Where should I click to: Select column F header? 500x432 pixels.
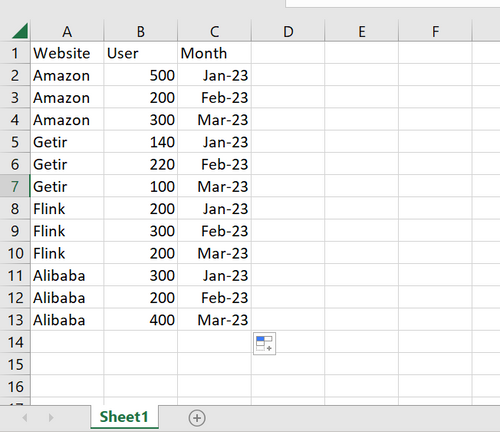[x=435, y=32]
